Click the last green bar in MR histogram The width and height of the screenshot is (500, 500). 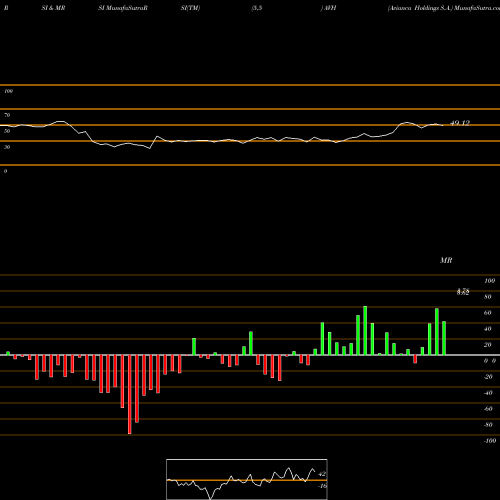point(444,338)
